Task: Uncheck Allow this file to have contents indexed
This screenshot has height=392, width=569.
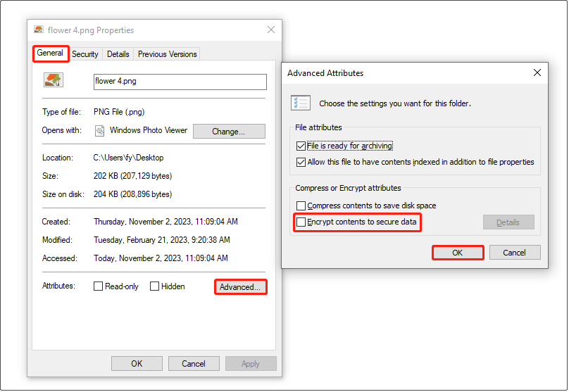Action: (301, 162)
